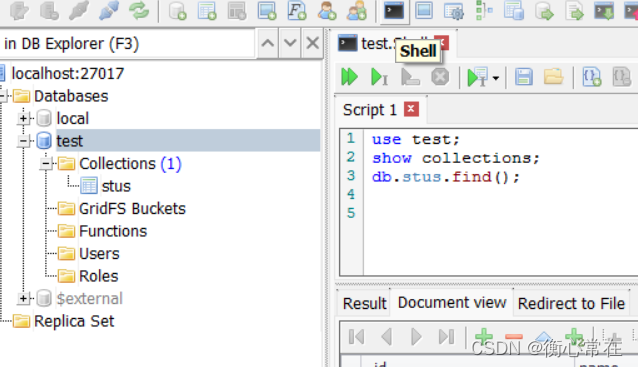Remove script with the gray braces-minus icon

pos(621,77)
